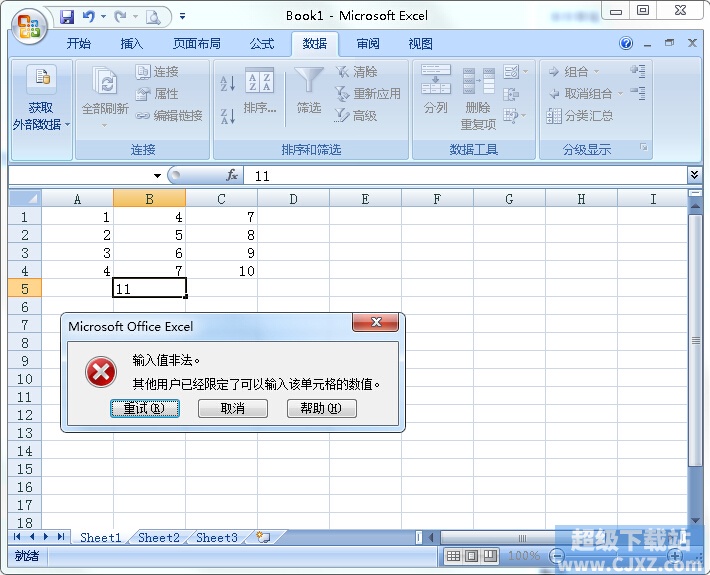This screenshot has width=710, height=575.
Task: Click 重新应用 filter option
Action: (368, 94)
